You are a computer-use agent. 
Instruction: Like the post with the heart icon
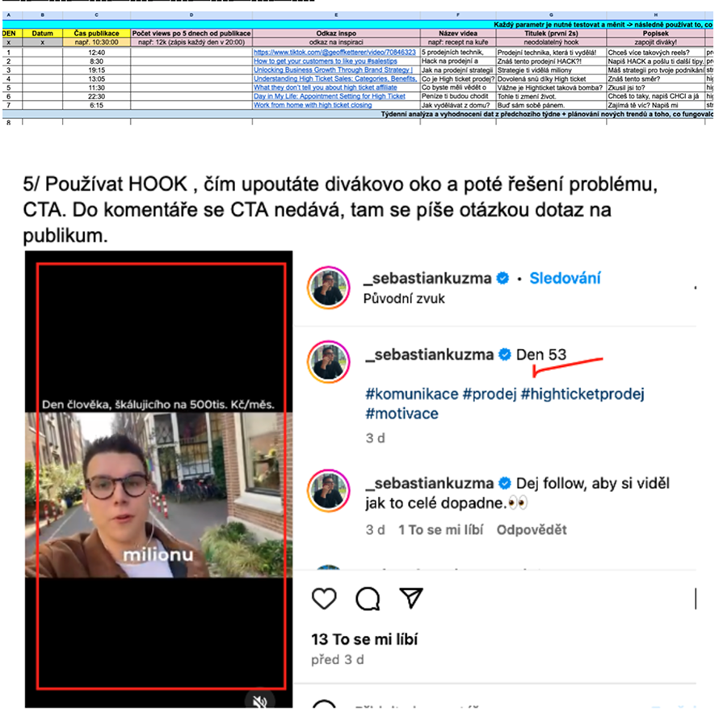(324, 598)
